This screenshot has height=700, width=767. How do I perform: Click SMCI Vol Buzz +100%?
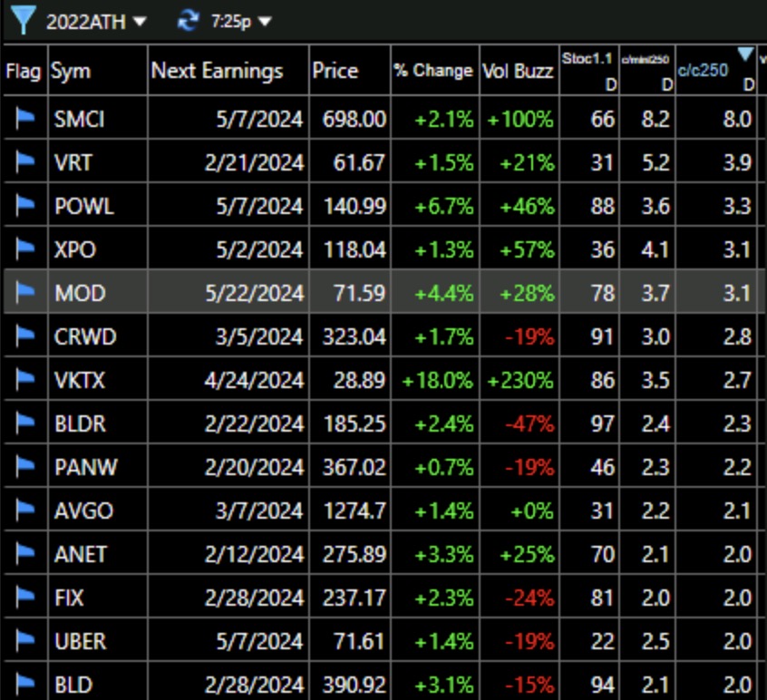coord(520,120)
